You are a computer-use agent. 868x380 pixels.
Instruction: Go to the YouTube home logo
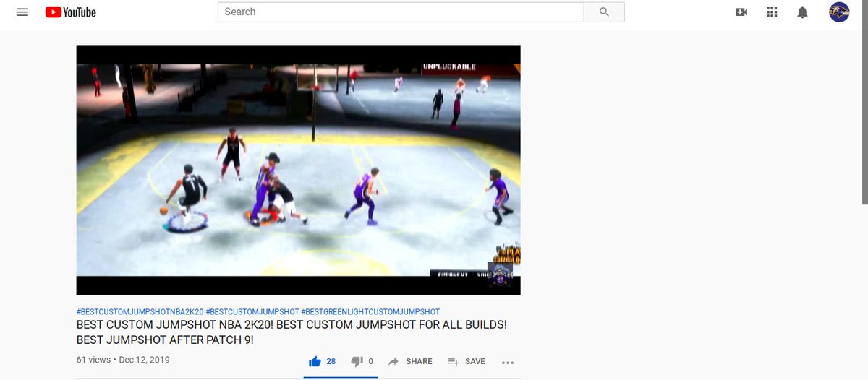[x=70, y=12]
